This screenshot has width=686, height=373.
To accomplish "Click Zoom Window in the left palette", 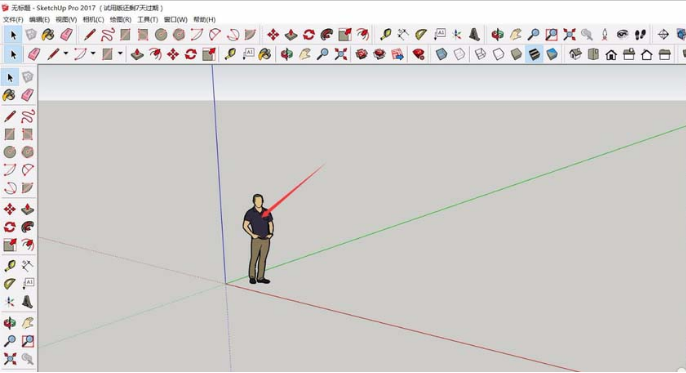I will [x=28, y=341].
